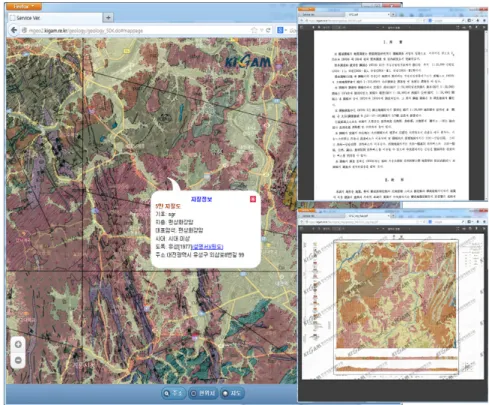Viewport: 489px width, 405px height.
Task: Click the 기호: sgr line
Action: tap(165, 214)
